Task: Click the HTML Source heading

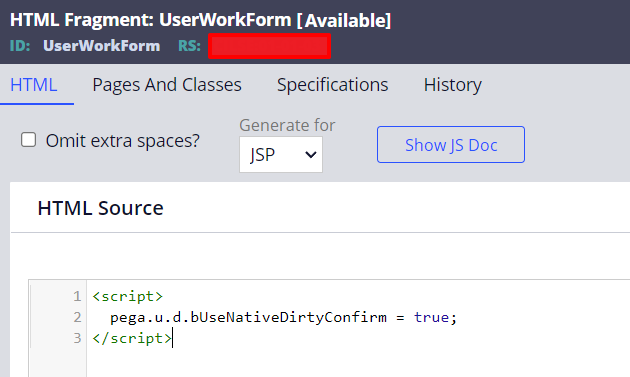Action: pyautogui.click(x=100, y=208)
